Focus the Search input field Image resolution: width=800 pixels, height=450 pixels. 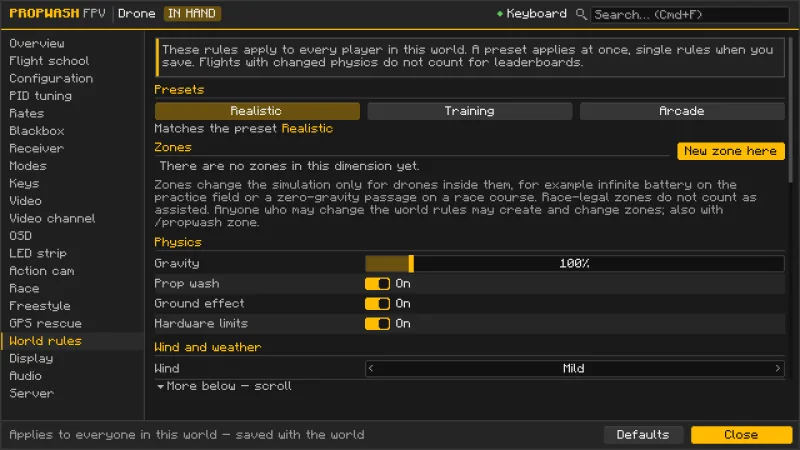click(x=689, y=14)
